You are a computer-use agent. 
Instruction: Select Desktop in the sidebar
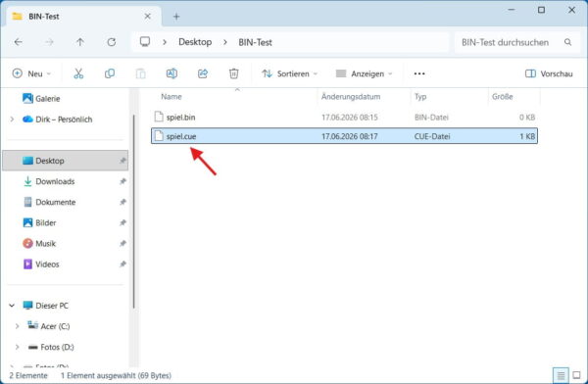tap(66, 161)
